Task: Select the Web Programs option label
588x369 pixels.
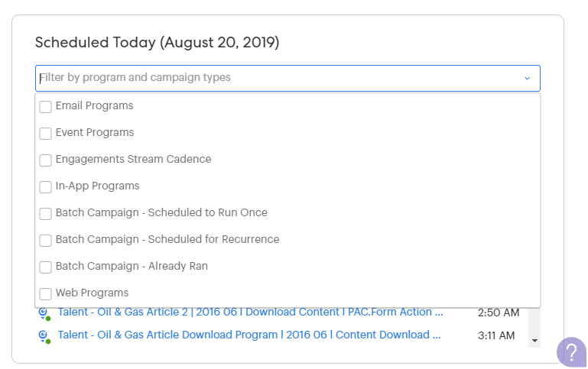Action: tap(93, 293)
